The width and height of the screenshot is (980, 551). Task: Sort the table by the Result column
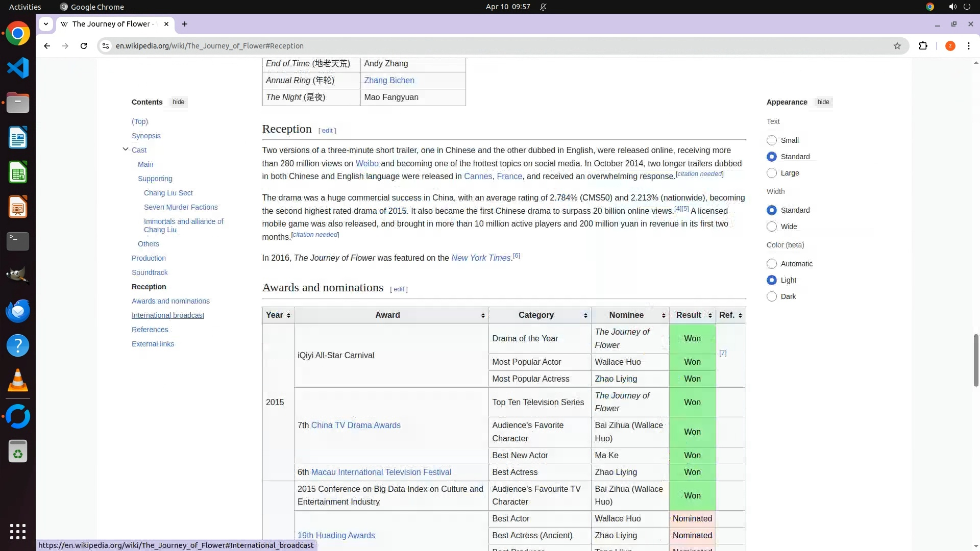692,315
